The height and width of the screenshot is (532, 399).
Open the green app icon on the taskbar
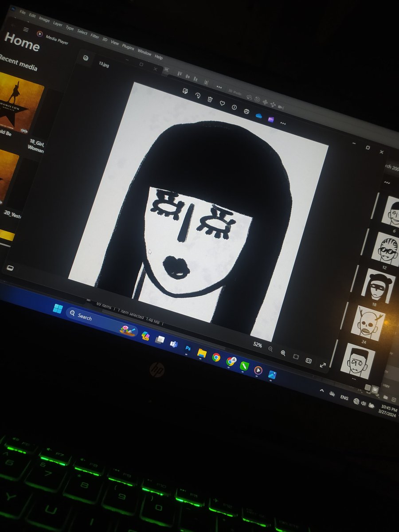(244, 366)
